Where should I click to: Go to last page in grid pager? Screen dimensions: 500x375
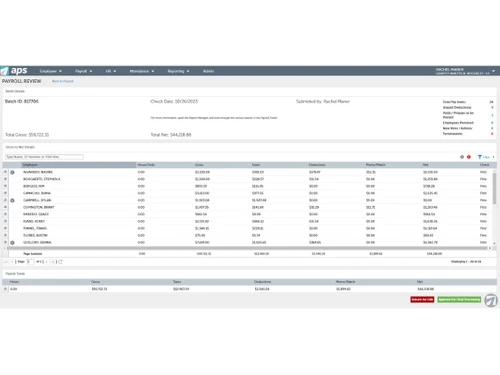(x=53, y=262)
